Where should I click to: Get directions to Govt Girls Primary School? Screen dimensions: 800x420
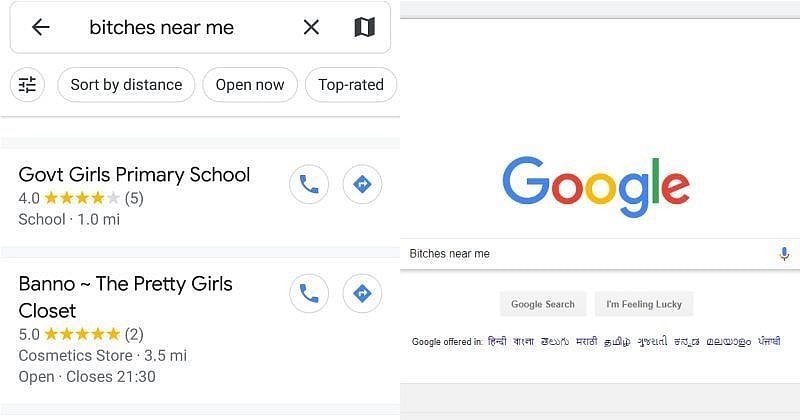362,185
